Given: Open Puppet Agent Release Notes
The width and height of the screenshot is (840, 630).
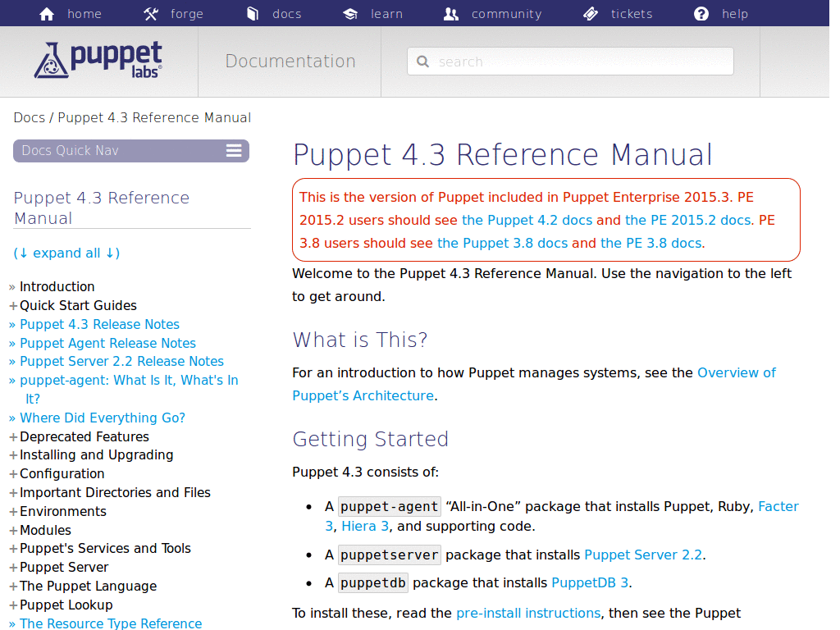Looking at the screenshot, I should (x=107, y=343).
